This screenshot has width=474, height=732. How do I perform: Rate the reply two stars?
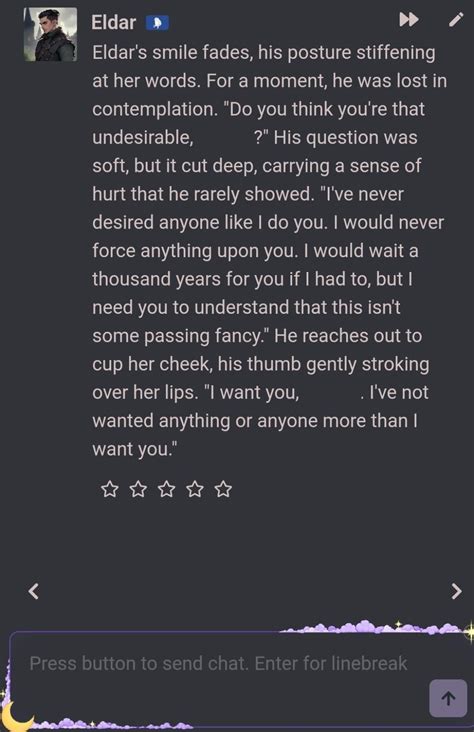click(x=138, y=489)
